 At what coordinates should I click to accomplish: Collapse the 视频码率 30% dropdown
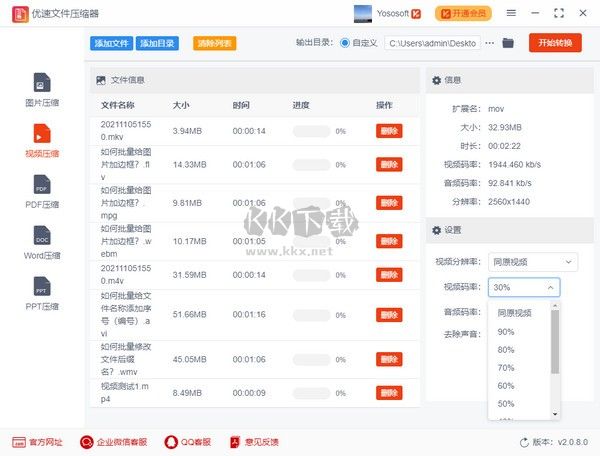(524, 287)
